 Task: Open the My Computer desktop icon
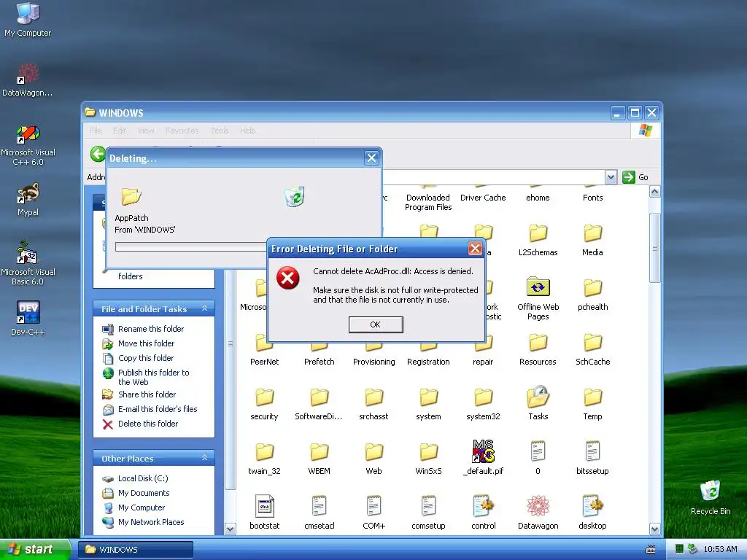point(28,19)
